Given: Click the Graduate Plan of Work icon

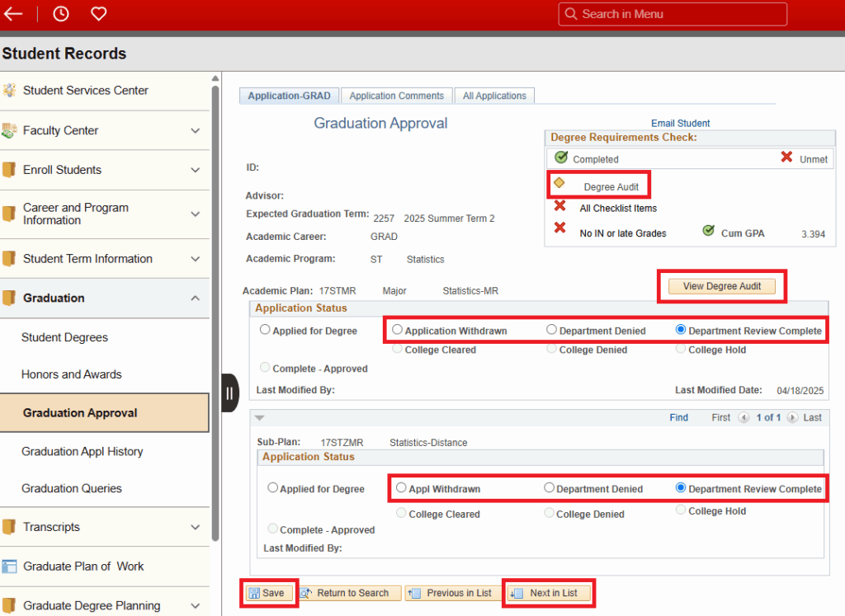Looking at the screenshot, I should (x=9, y=566).
